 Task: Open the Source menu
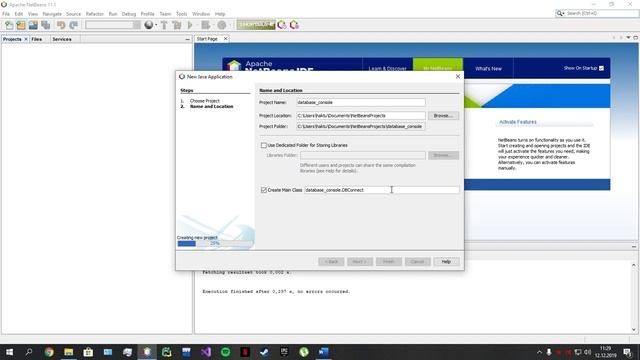point(73,14)
